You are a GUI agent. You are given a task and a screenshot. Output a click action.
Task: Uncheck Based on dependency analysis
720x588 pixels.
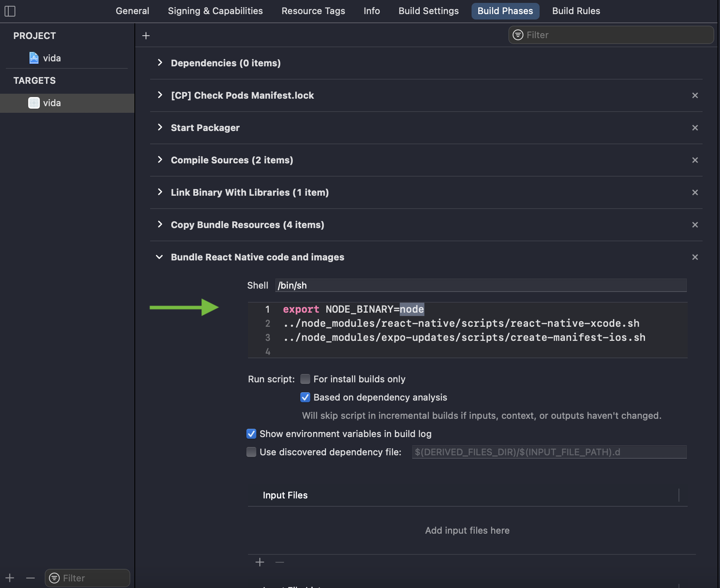point(305,397)
